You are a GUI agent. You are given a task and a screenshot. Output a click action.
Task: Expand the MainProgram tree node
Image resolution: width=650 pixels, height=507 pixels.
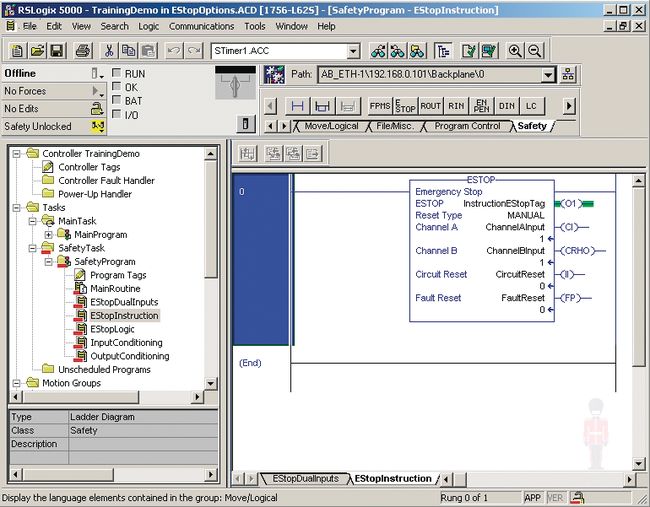click(48, 235)
